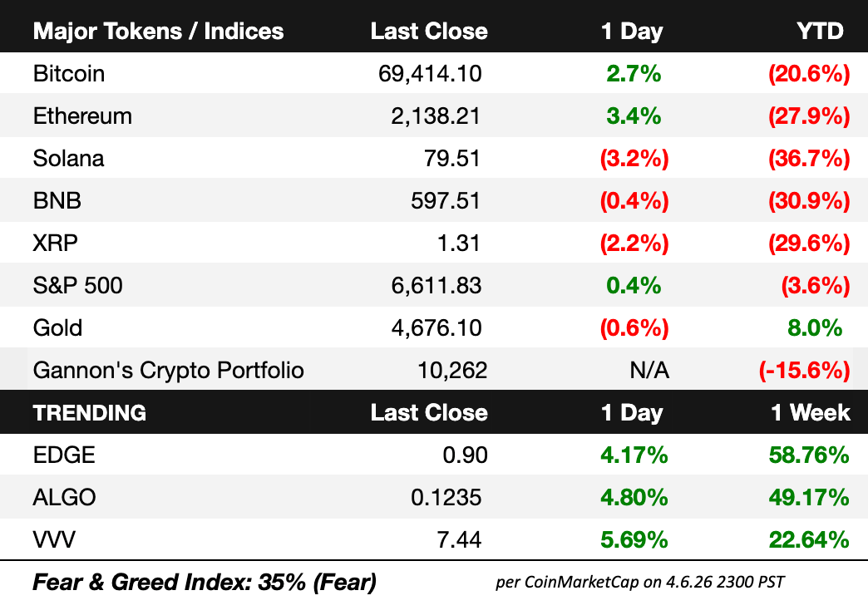Click EDGE's 58.76% one-week gain
Viewport: 868px width, 615px height.
point(809,455)
